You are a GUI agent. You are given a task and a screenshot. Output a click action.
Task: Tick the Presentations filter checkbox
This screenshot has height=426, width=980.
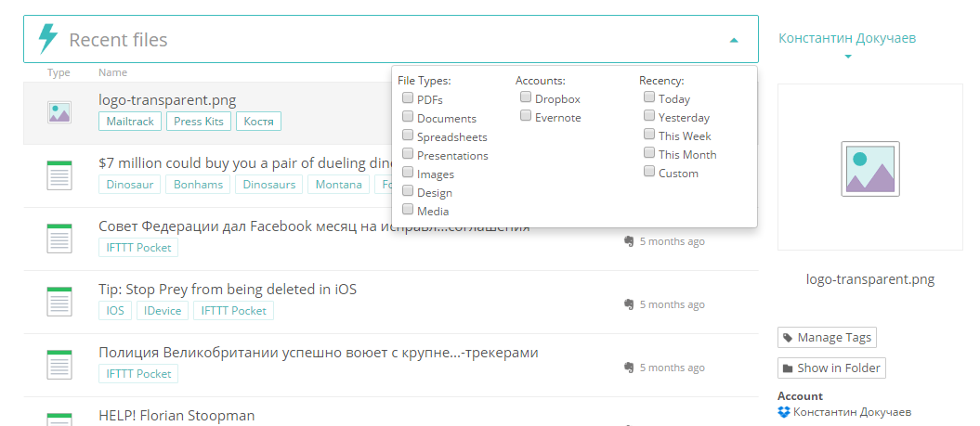408,153
